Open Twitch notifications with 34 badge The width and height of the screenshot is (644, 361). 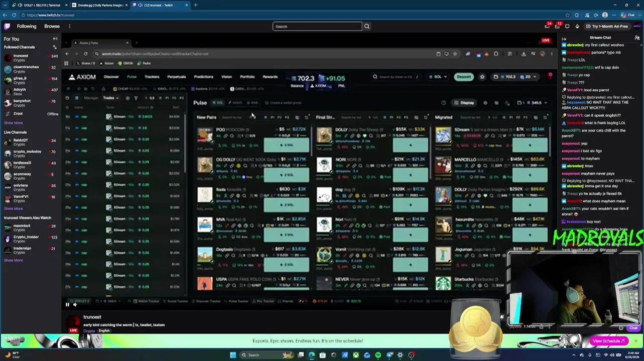click(548, 26)
